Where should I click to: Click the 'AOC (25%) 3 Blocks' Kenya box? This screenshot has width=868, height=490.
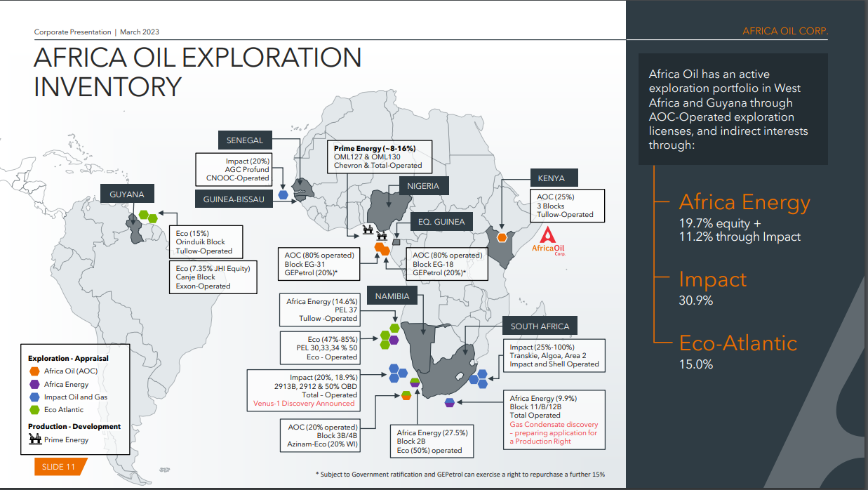click(568, 205)
